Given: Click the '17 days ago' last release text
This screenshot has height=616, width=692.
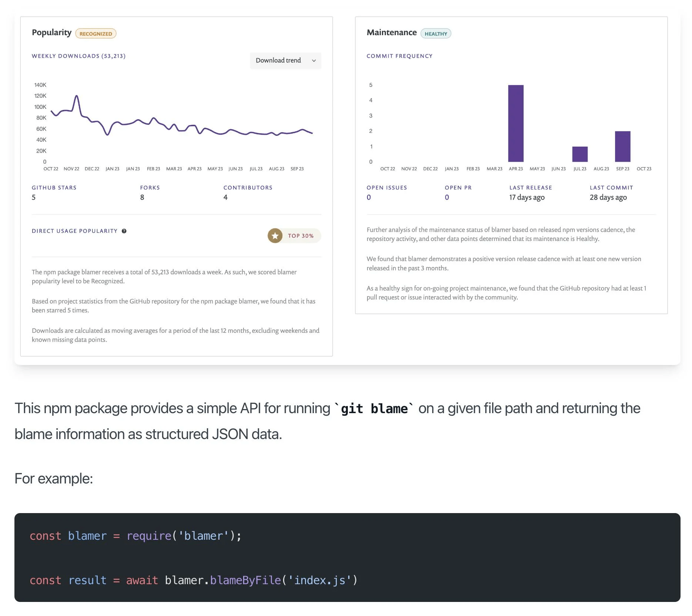Looking at the screenshot, I should coord(527,197).
